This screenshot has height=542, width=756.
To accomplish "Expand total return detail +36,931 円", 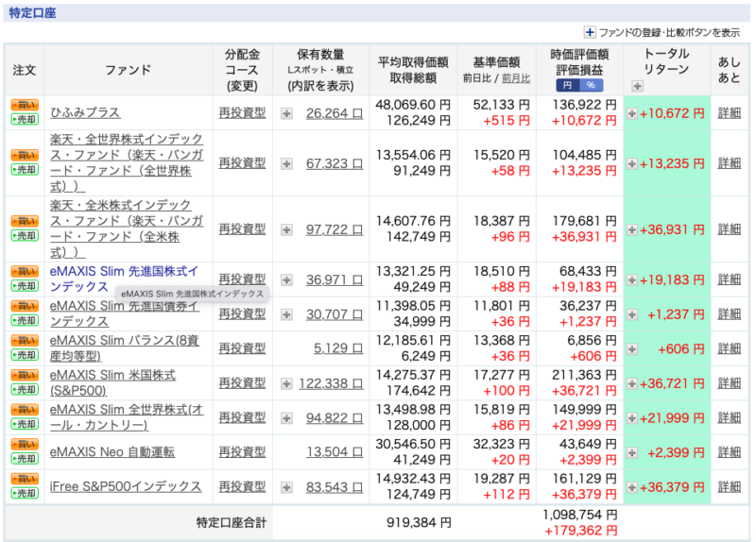I will point(632,229).
